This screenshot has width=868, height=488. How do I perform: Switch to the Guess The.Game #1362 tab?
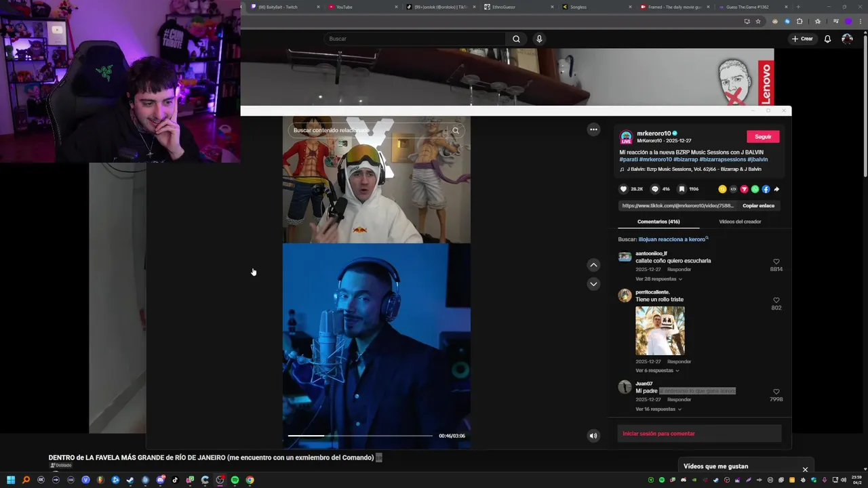coord(752,7)
